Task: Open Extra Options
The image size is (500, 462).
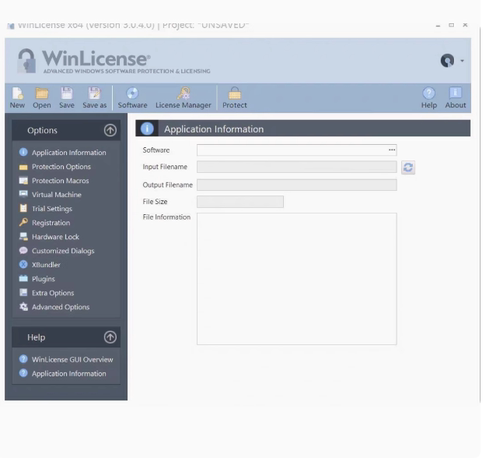Action: (47, 293)
